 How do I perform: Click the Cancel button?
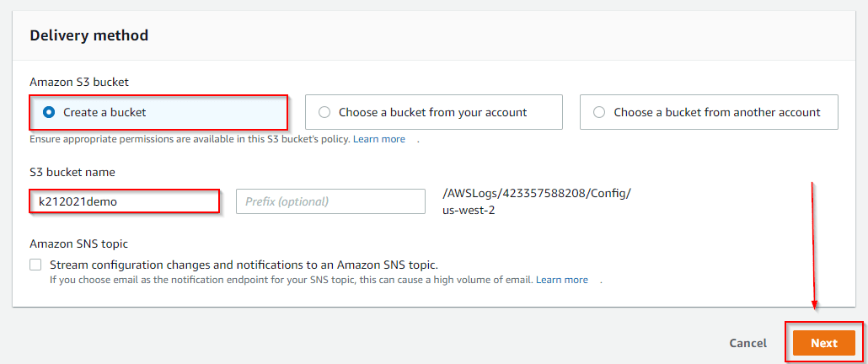click(x=747, y=343)
